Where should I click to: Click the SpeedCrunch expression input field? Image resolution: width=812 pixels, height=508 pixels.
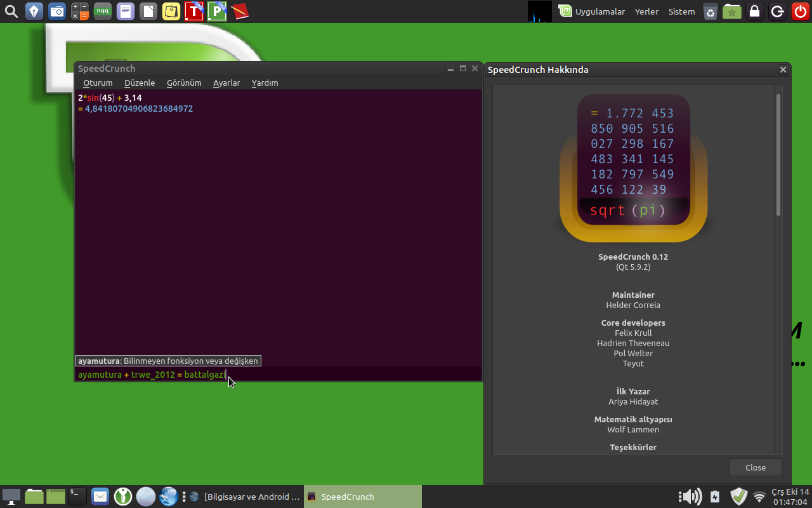(x=278, y=375)
